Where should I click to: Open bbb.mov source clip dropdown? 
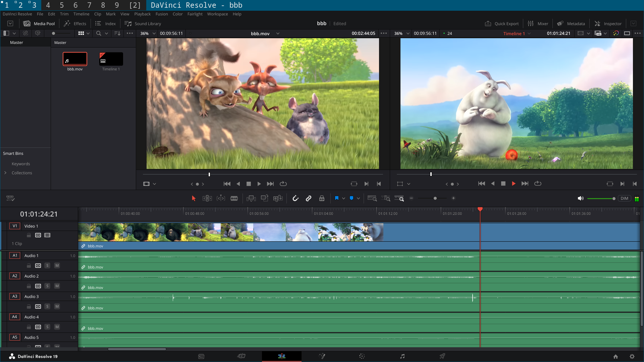278,34
